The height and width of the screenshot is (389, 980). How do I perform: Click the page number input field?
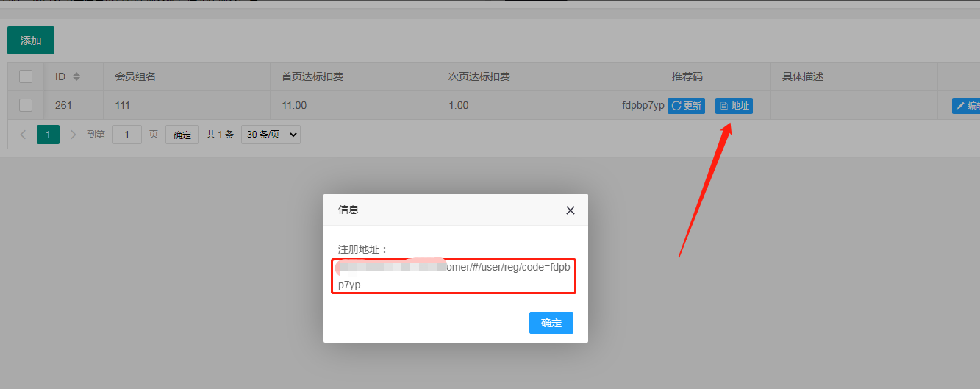coord(127,135)
